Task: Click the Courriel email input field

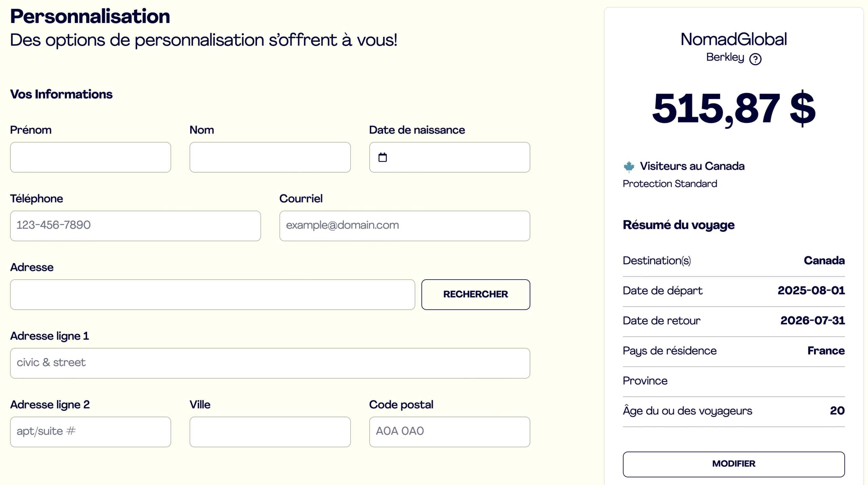Action: (405, 226)
